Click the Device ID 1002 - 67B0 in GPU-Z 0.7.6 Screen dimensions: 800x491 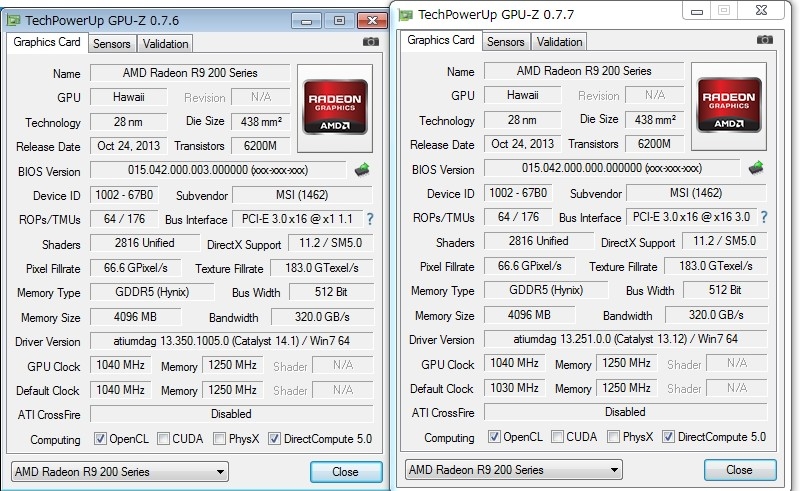point(124,195)
